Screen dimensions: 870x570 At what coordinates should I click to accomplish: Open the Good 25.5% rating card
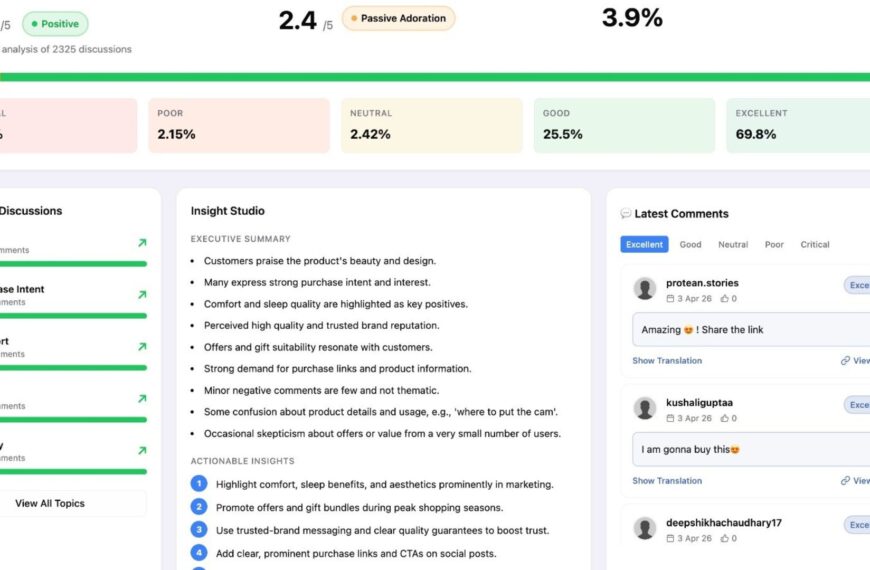pos(624,126)
